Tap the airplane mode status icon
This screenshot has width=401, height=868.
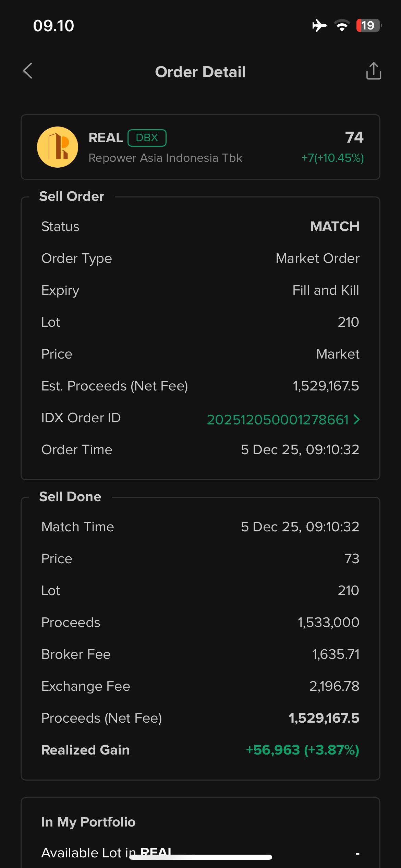(x=319, y=25)
